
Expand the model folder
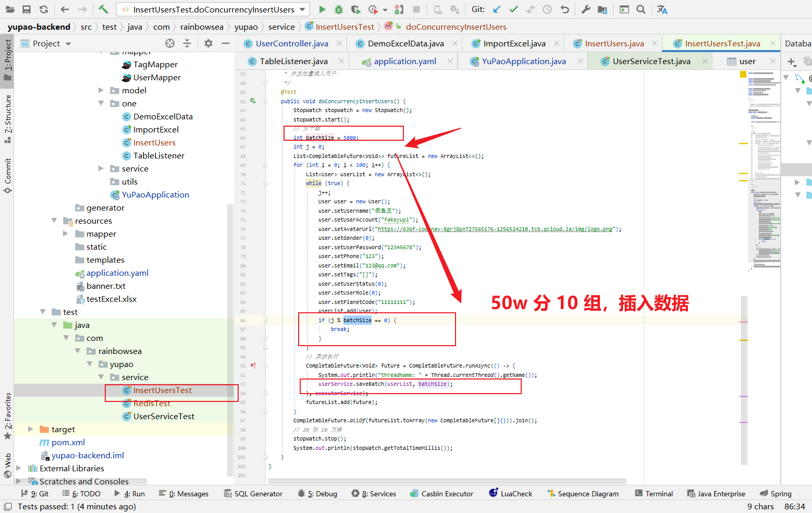click(101, 90)
